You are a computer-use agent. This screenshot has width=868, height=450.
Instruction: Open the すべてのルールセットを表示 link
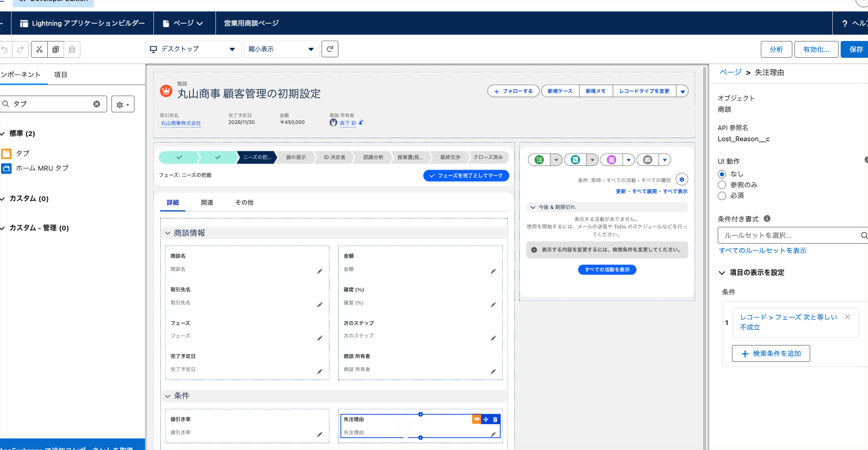point(763,250)
